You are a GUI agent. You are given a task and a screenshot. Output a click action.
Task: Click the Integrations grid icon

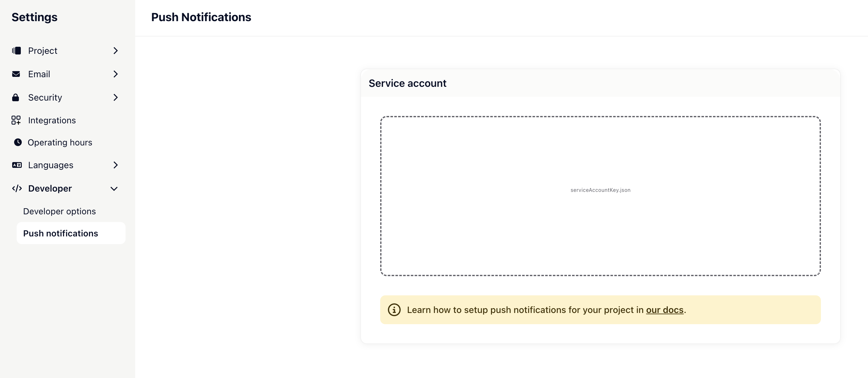pos(16,120)
